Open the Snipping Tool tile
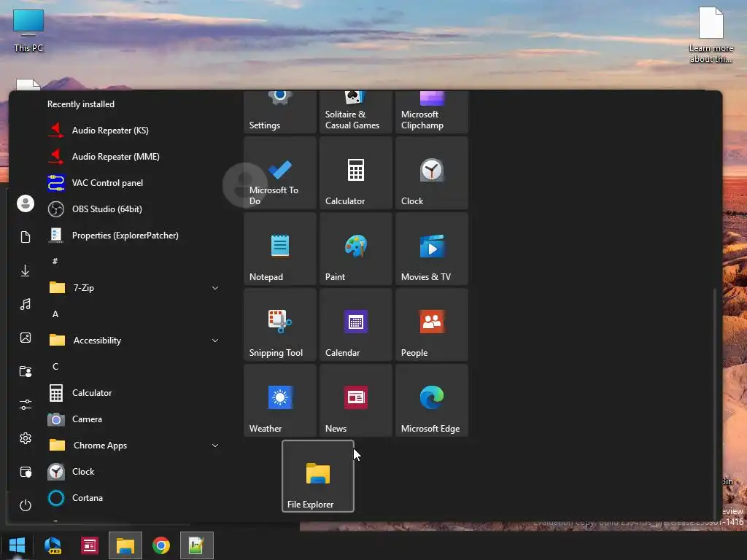 [x=280, y=324]
